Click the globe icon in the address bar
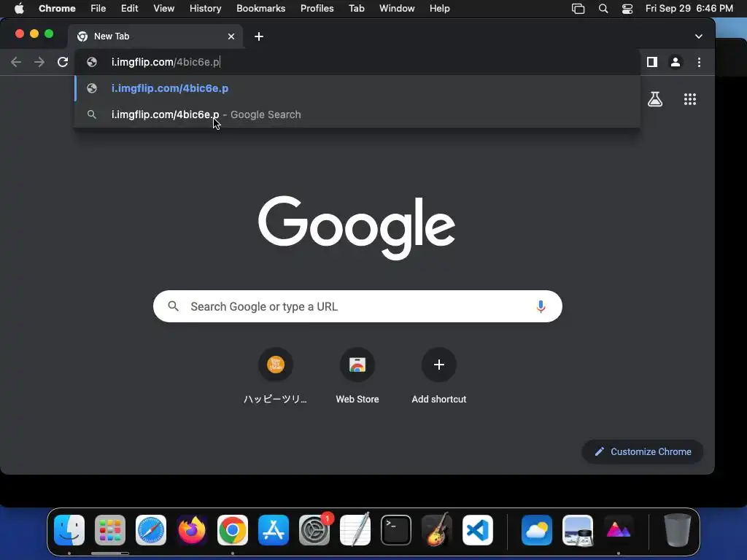Image resolution: width=747 pixels, height=560 pixels. pyautogui.click(x=92, y=62)
